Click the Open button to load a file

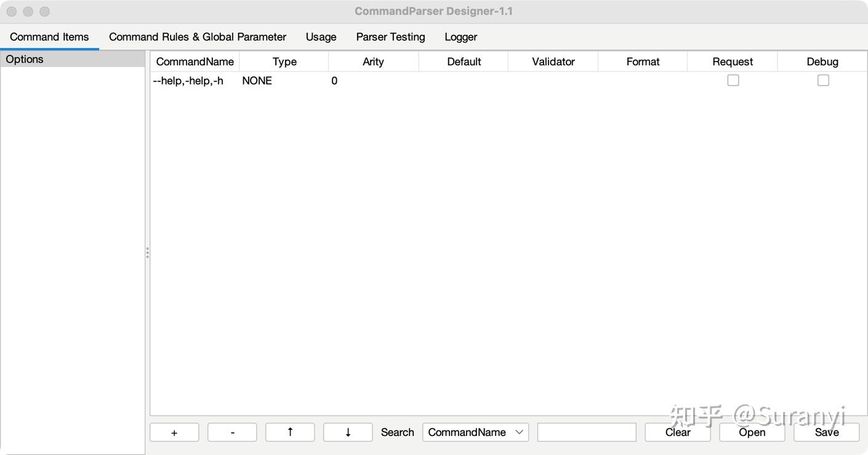point(752,432)
